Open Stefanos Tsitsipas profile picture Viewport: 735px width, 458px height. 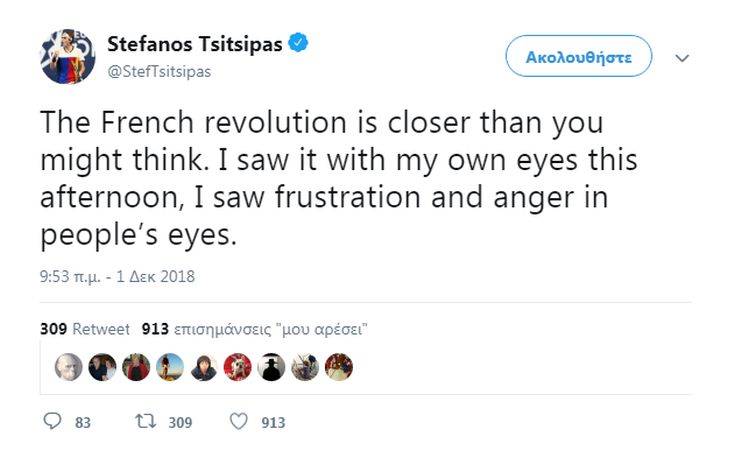pyautogui.click(x=68, y=56)
